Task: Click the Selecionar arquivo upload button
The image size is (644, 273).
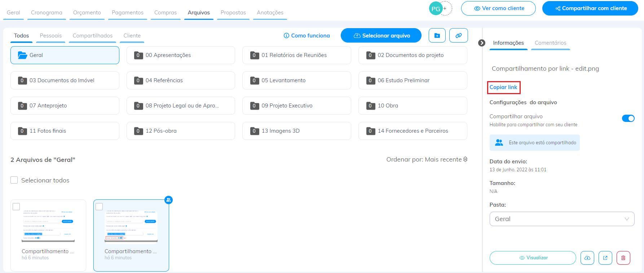Action: [381, 35]
